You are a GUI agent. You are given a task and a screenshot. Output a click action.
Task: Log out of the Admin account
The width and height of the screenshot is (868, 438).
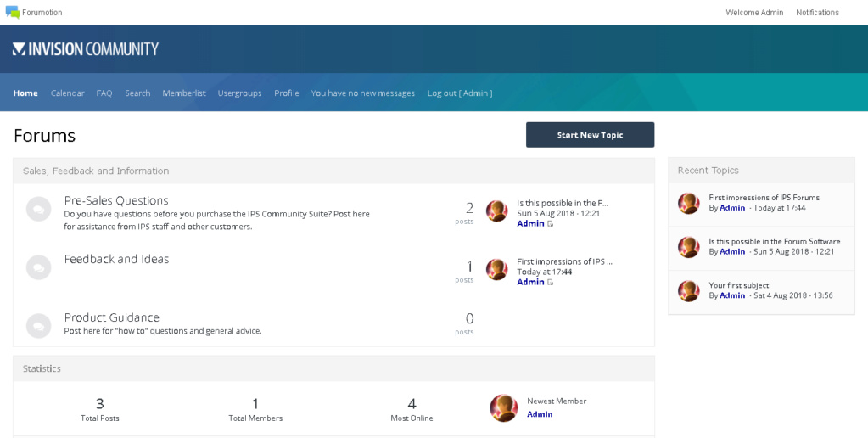click(460, 93)
